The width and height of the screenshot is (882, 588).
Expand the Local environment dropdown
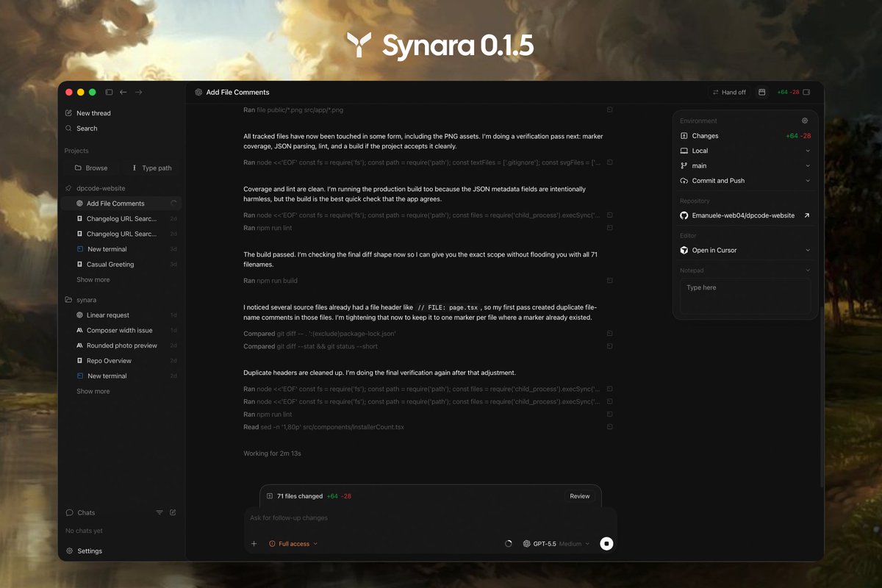pyautogui.click(x=745, y=151)
